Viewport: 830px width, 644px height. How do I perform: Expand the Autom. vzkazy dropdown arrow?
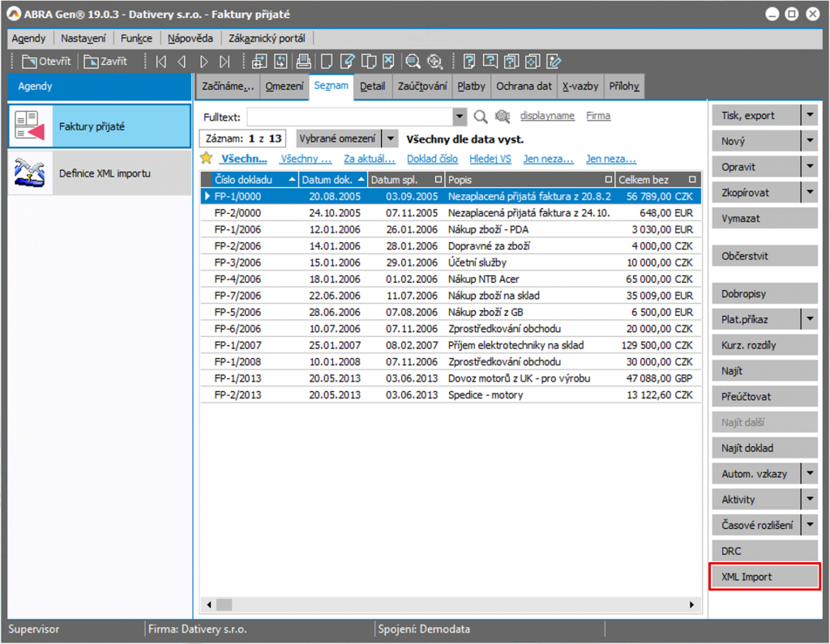point(810,474)
